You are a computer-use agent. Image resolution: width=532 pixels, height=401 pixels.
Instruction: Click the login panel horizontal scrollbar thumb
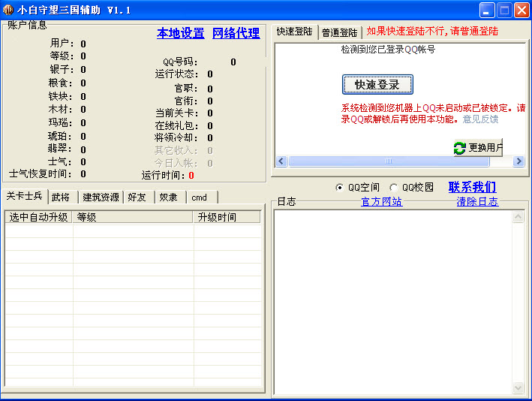pos(389,161)
